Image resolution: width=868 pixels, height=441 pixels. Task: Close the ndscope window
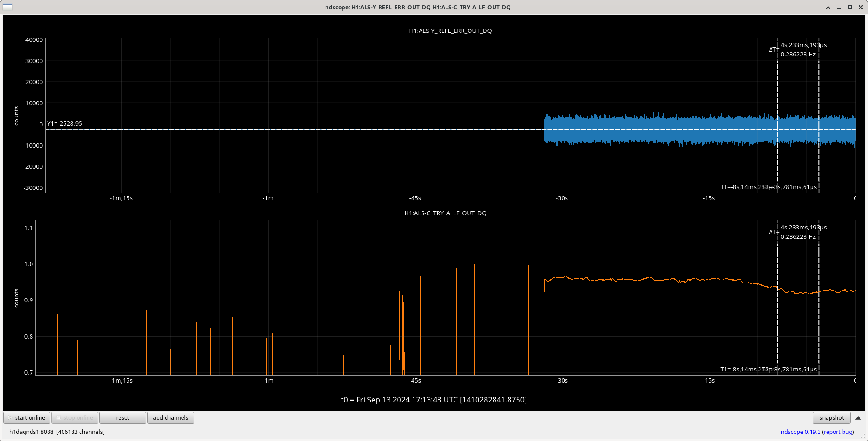(x=861, y=7)
